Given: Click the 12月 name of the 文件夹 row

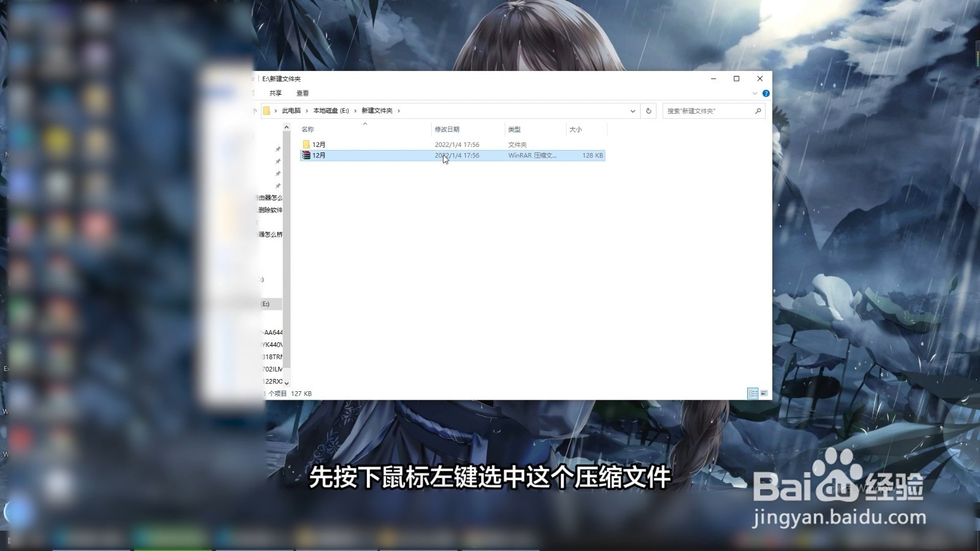Looking at the screenshot, I should point(319,144).
